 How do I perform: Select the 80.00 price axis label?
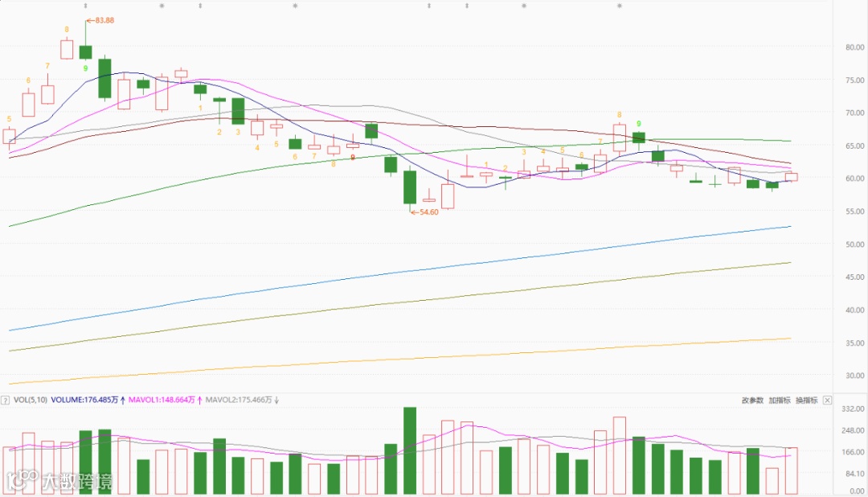click(x=854, y=47)
